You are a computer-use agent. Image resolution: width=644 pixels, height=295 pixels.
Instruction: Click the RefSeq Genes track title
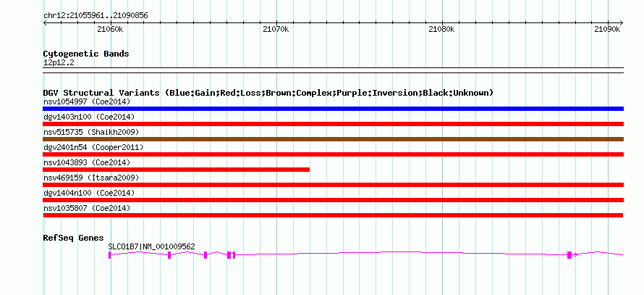pyautogui.click(x=74, y=238)
